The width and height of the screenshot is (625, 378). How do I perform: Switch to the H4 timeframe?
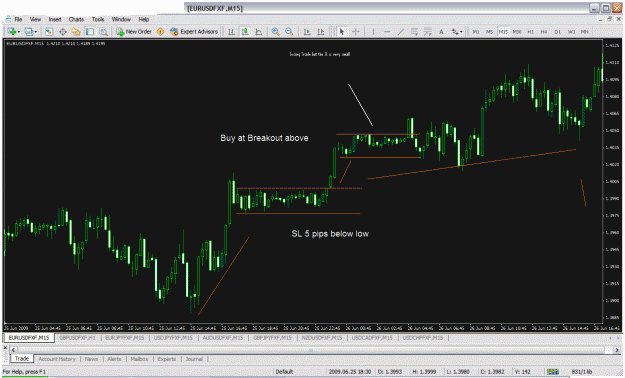point(544,32)
